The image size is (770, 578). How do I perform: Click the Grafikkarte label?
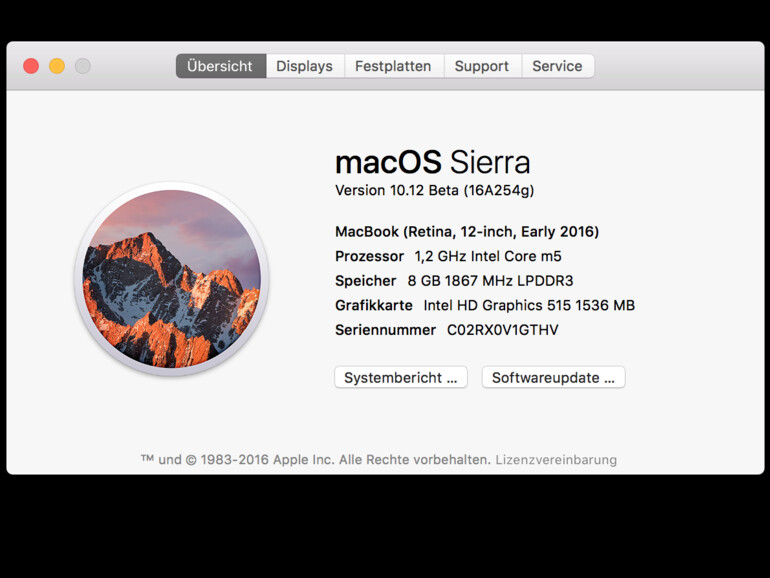tap(374, 305)
